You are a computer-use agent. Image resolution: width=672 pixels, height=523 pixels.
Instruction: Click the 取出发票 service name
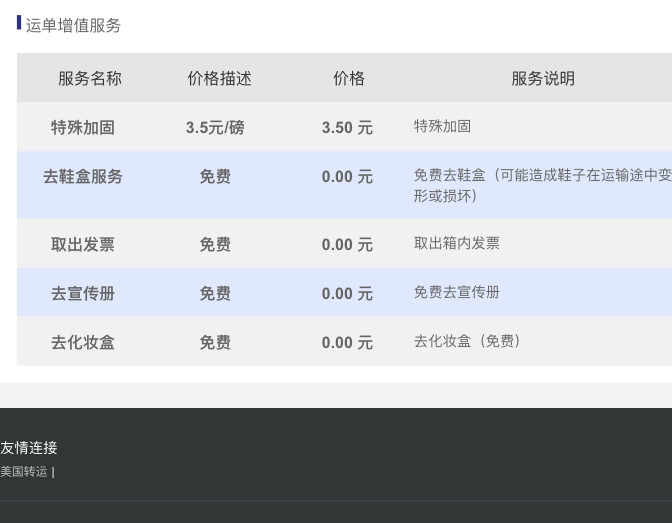coord(83,244)
